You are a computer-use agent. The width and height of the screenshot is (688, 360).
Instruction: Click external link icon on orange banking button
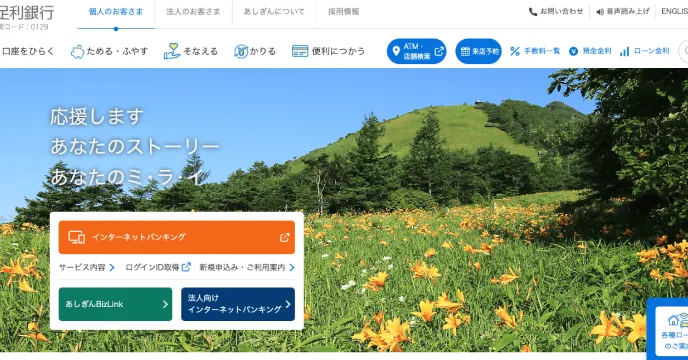point(284,238)
